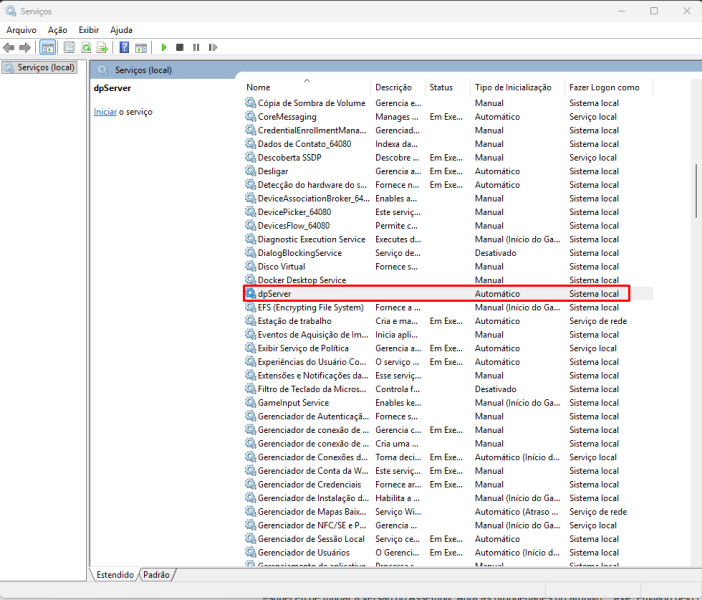
Task: Click gear icon beside GameInput Service
Action: pyautogui.click(x=250, y=402)
